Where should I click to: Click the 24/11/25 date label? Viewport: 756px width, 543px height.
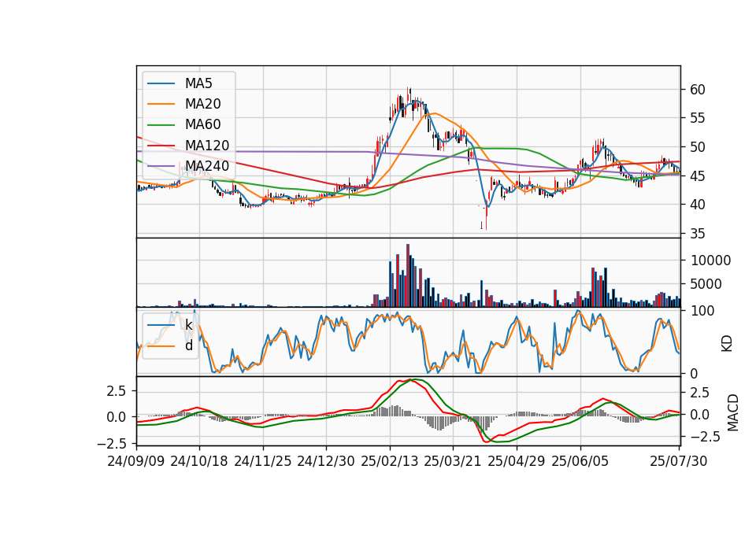click(263, 461)
